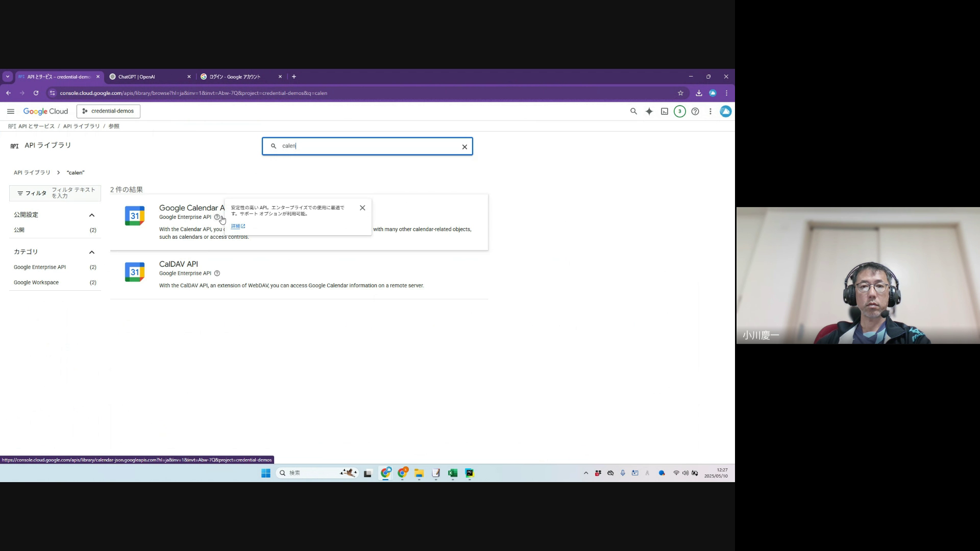Click the header search magnifier icon
This screenshot has width=980, height=551.
pos(633,111)
